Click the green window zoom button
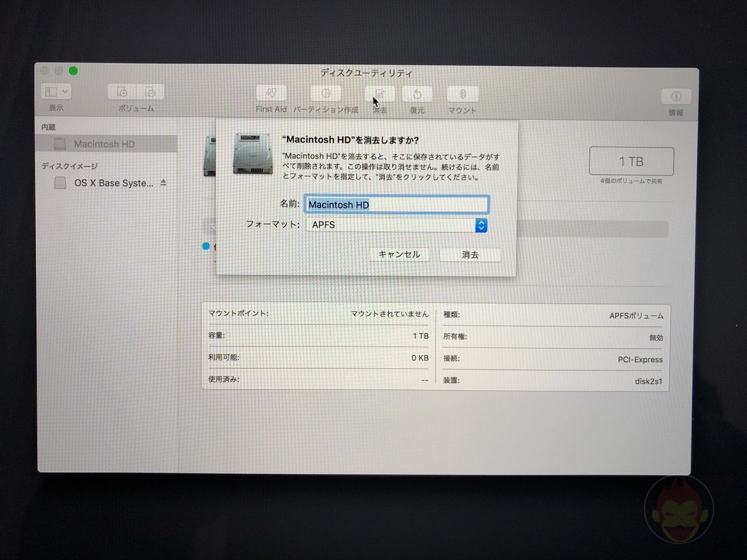747x560 pixels. tap(73, 71)
